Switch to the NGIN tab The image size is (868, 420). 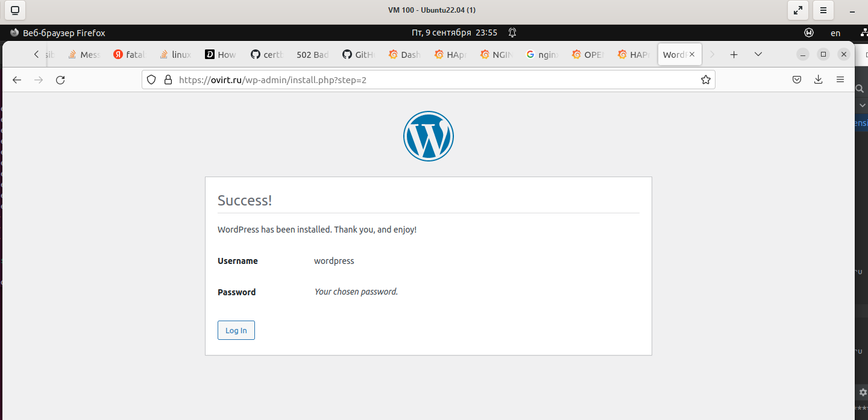(x=496, y=54)
